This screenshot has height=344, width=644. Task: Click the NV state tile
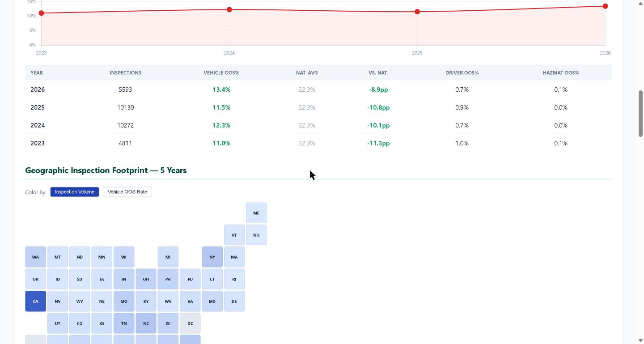coord(58,301)
